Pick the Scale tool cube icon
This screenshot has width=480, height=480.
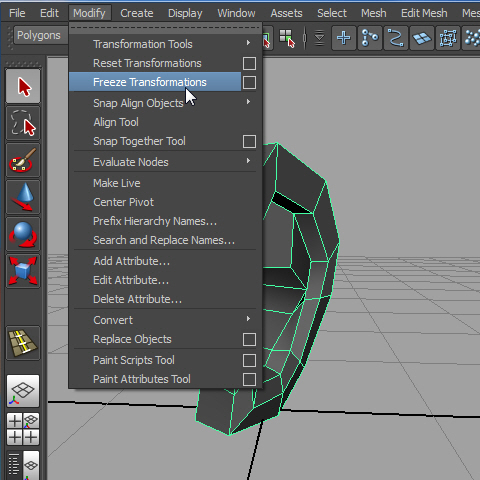(23, 271)
